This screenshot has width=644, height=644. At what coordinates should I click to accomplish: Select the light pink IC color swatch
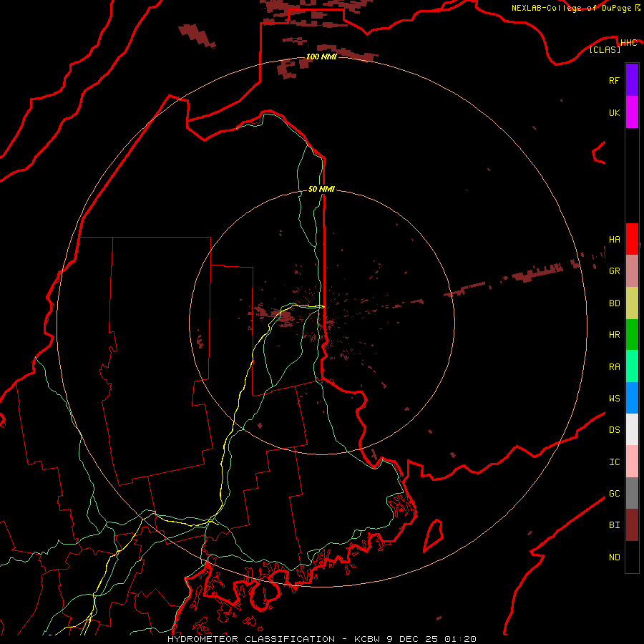[632, 462]
